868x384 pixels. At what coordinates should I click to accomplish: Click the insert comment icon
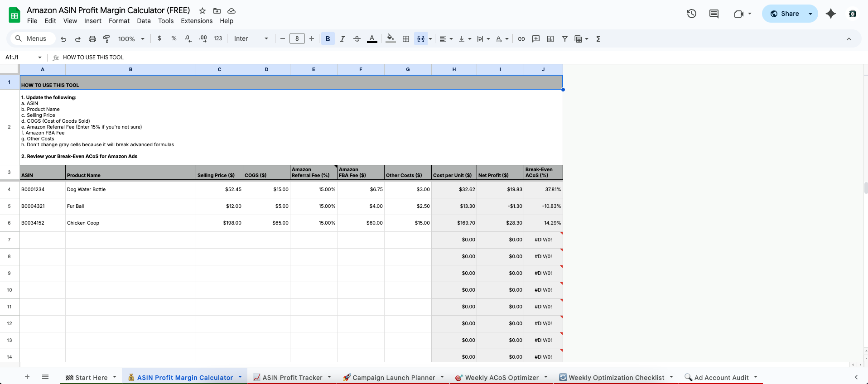536,39
